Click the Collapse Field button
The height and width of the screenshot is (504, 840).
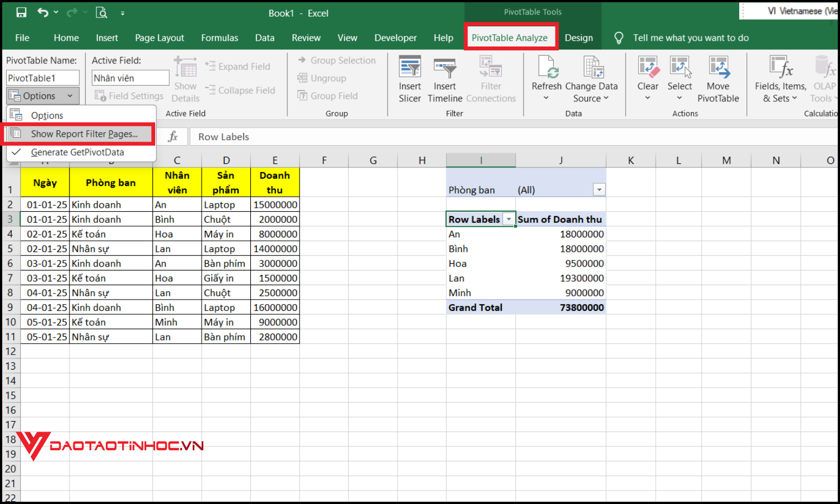(242, 90)
